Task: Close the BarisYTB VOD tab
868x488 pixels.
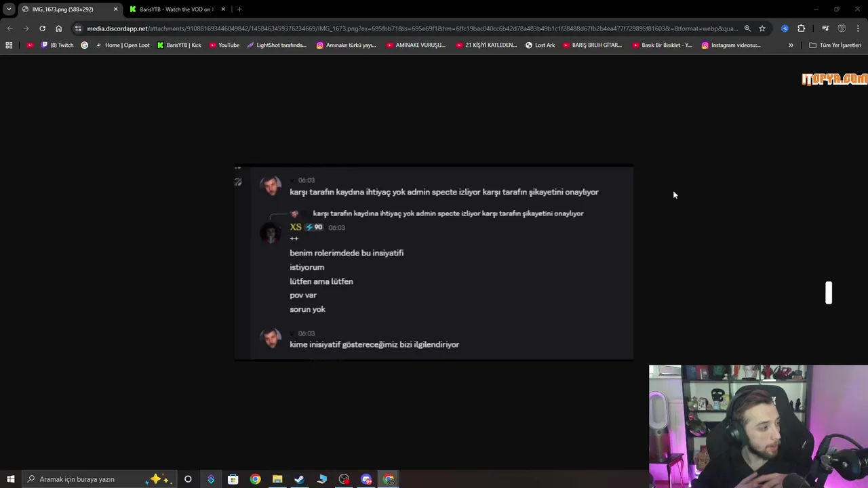Action: click(223, 9)
